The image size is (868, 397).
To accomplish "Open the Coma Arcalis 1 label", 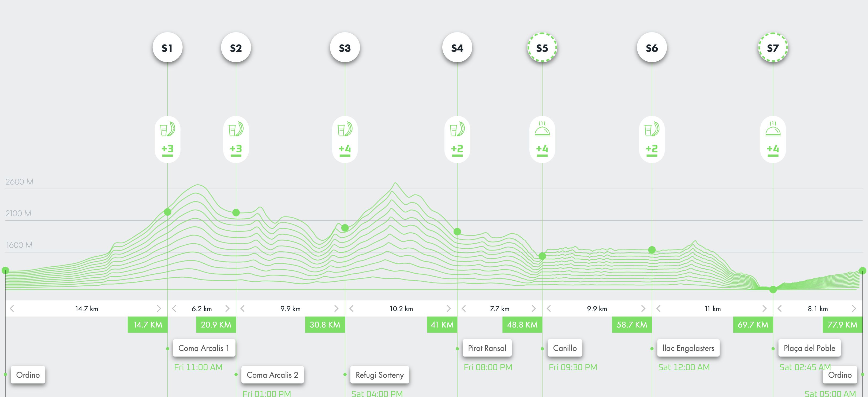I will coord(204,348).
